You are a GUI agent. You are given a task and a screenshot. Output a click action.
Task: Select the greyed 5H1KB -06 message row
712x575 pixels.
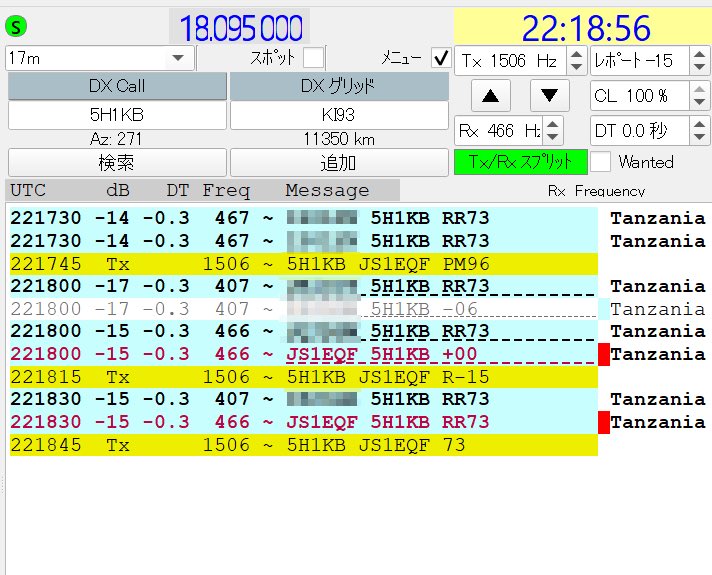pyautogui.click(x=303, y=309)
